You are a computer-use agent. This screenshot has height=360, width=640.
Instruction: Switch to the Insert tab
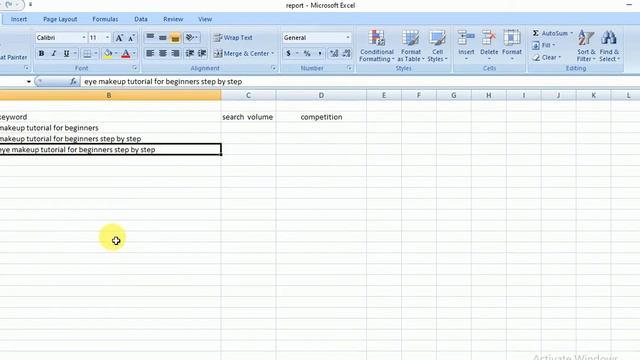[19, 19]
